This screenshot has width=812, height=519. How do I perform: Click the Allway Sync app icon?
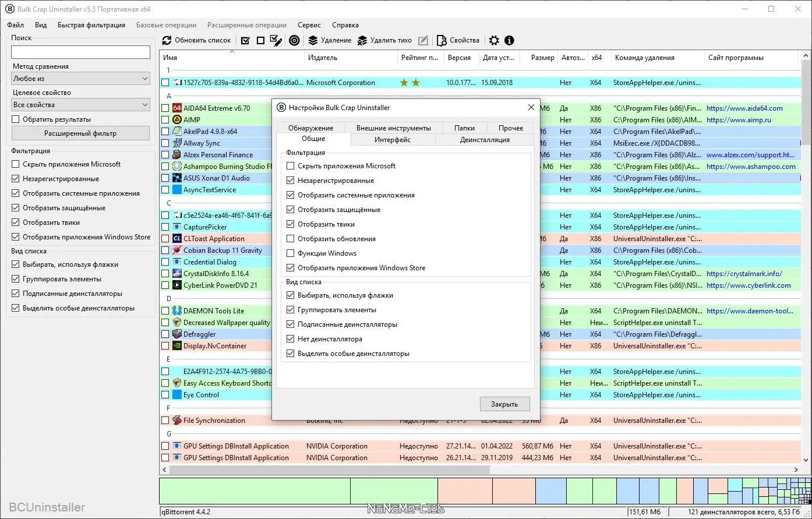pos(177,143)
